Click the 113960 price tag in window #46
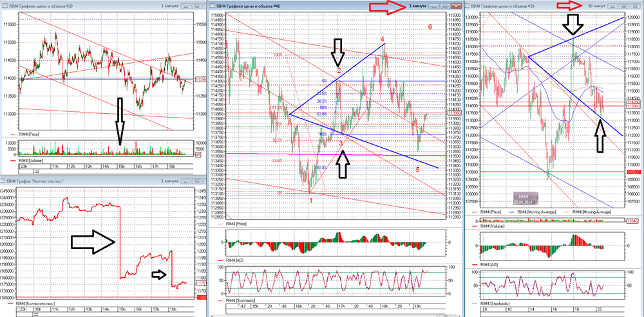This screenshot has height=317, width=644. click(x=454, y=113)
